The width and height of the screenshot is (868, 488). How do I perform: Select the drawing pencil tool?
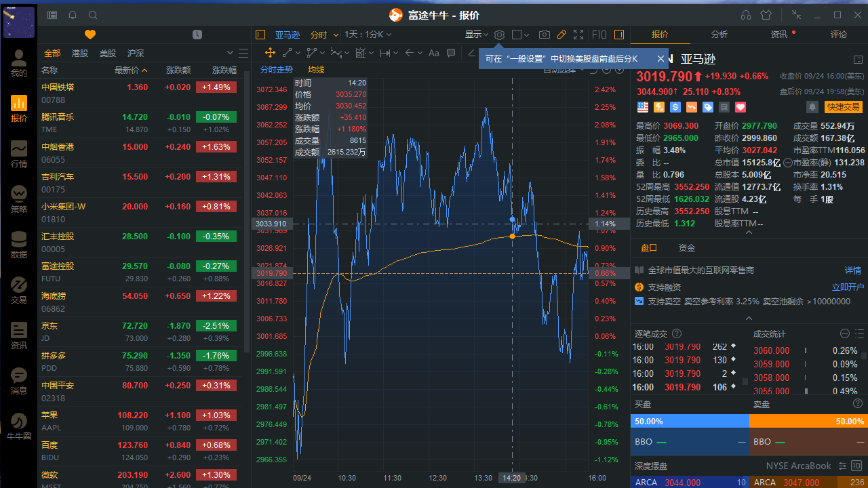tap(561, 35)
